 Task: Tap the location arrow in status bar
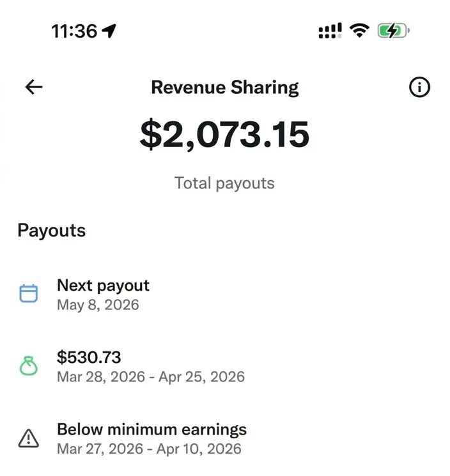click(109, 31)
